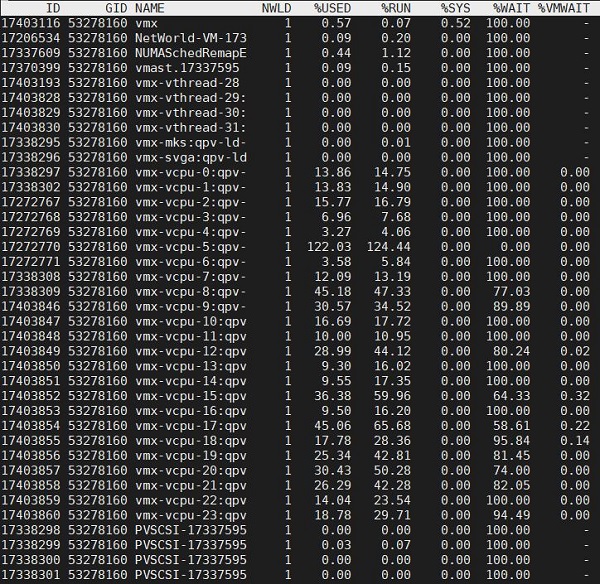The height and width of the screenshot is (584, 600).
Task: Select vmx-vcpu-22:qpv name
Action: (191, 501)
